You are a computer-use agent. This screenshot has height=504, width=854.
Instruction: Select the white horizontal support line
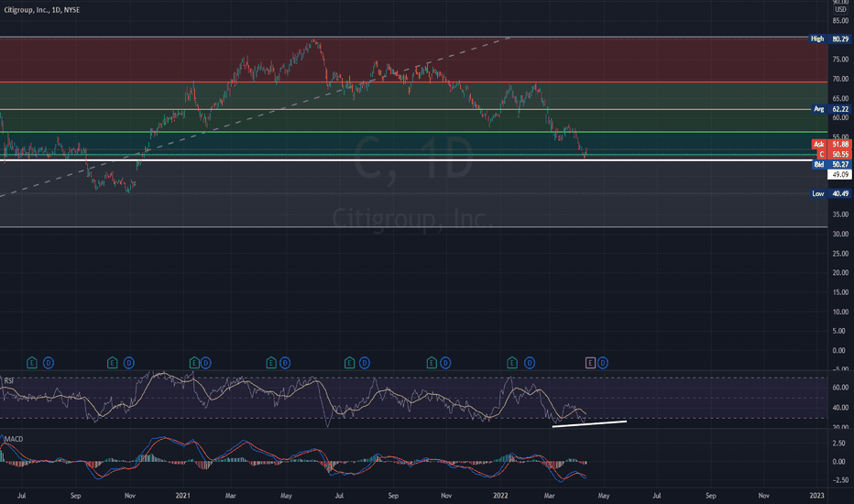pyautogui.click(x=413, y=160)
